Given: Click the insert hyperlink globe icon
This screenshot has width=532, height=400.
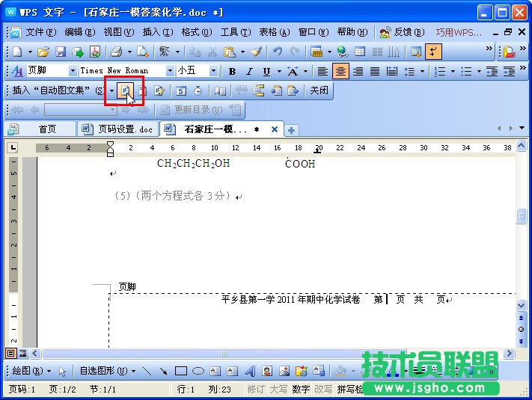Looking at the screenshot, I should 343,52.
